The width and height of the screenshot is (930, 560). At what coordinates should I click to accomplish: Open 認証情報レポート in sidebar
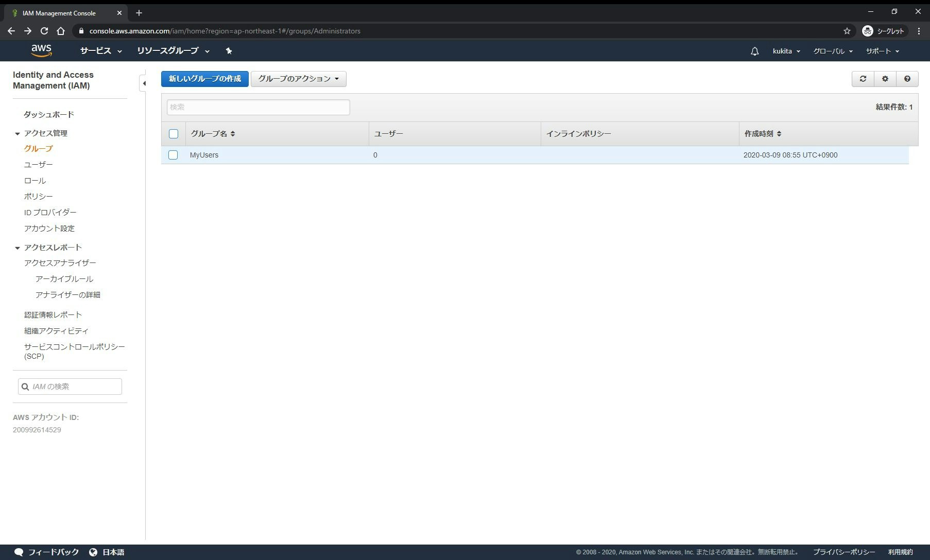53,315
